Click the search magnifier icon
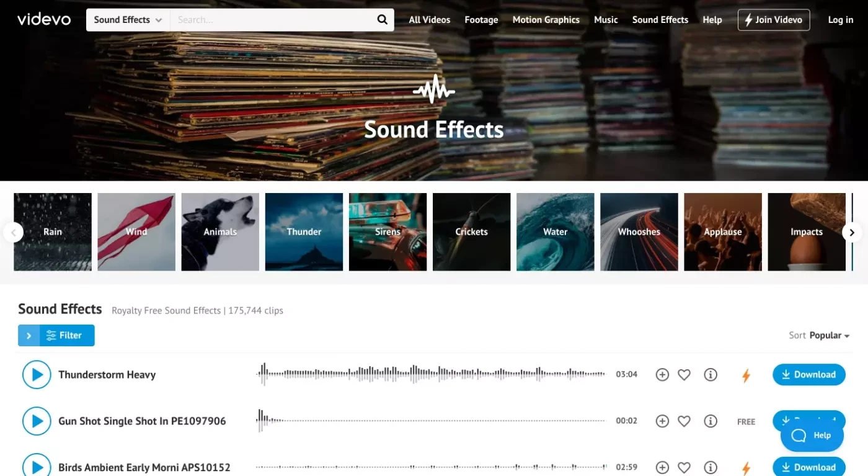Screen dimensions: 868x476 pyautogui.click(x=382, y=20)
